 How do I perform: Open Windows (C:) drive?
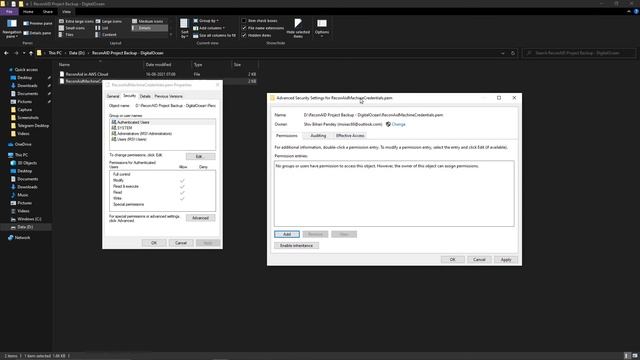point(26,219)
